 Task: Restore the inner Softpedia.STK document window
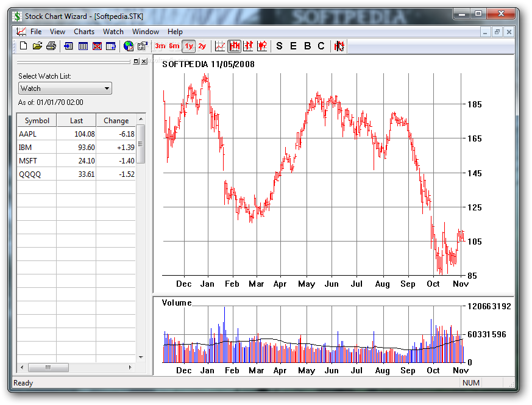(497, 32)
